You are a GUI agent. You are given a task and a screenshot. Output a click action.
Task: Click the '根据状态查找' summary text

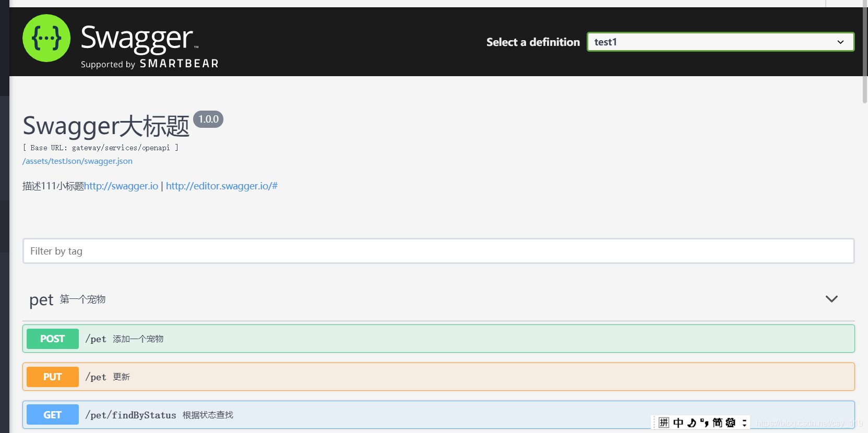click(x=208, y=415)
